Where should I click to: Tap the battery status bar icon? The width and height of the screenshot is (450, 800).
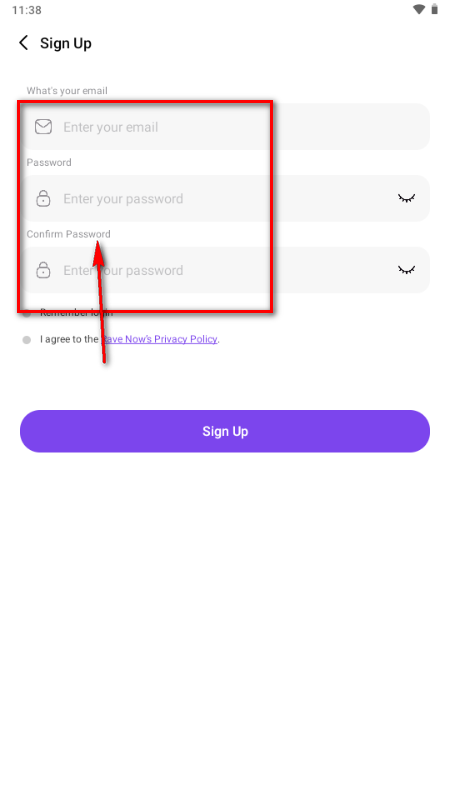(435, 9)
